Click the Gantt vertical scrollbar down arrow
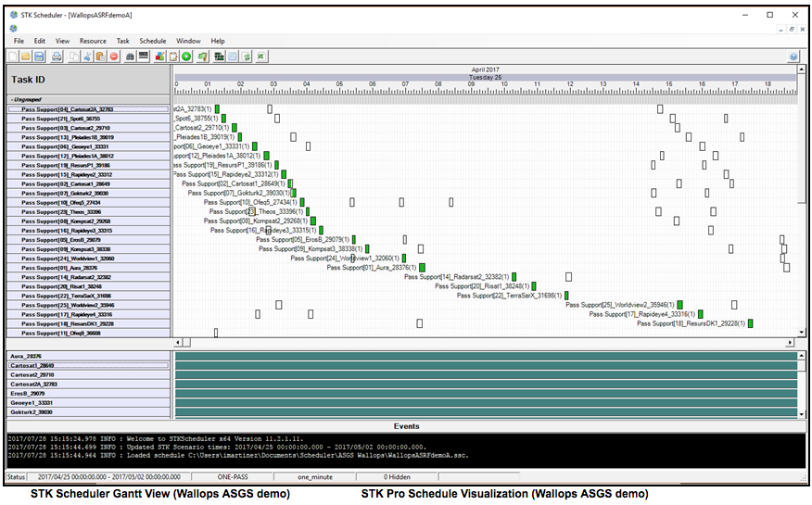This screenshot has height=505, width=812. point(801,333)
